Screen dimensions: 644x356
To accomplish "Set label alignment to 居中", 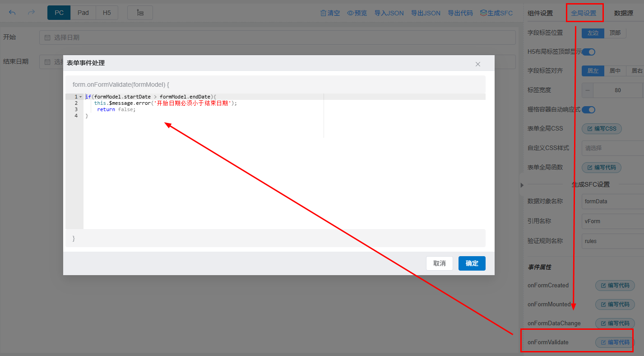I will [615, 71].
